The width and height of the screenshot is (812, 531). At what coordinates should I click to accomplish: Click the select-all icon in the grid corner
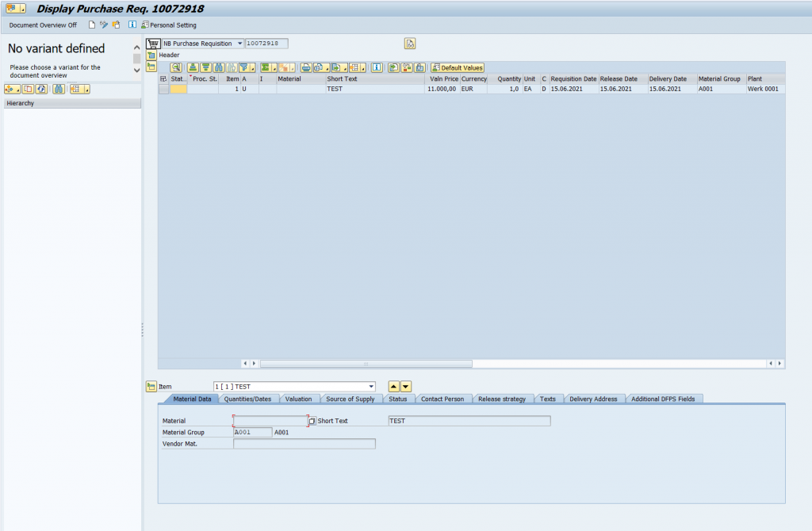[x=163, y=78]
